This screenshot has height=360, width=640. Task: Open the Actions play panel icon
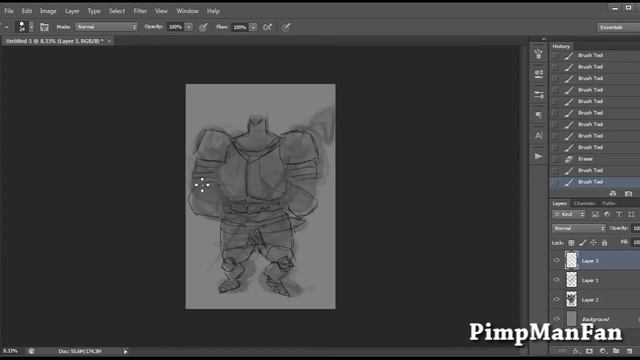[539, 156]
